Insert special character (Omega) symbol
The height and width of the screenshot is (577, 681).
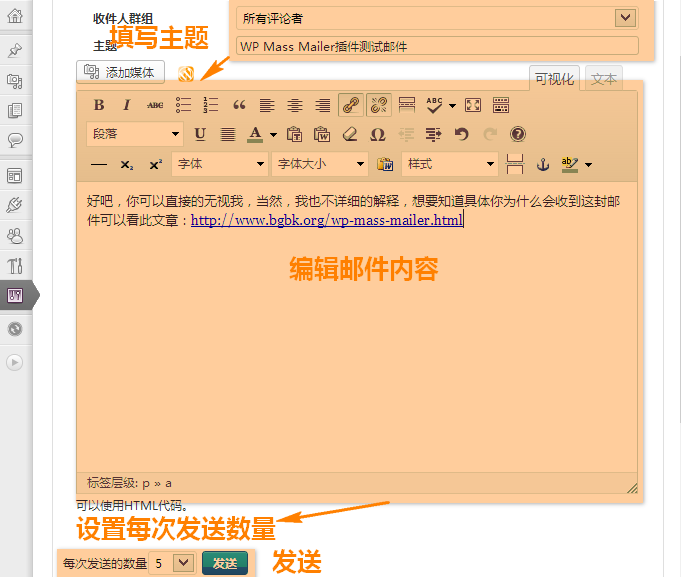(x=377, y=134)
